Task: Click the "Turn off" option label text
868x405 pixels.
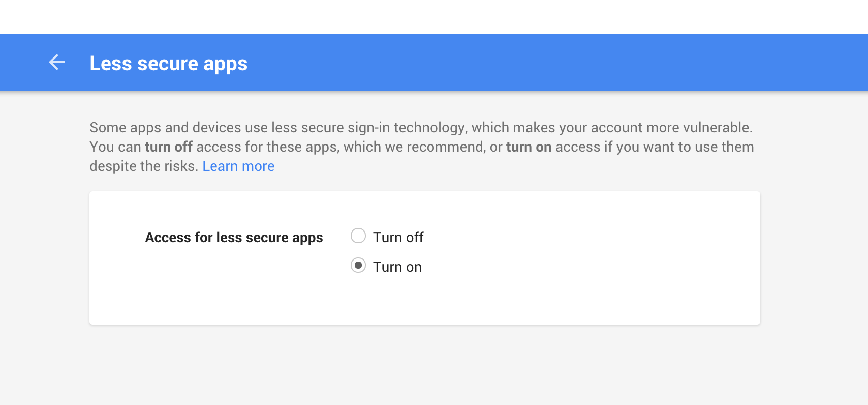Action: [x=398, y=237]
